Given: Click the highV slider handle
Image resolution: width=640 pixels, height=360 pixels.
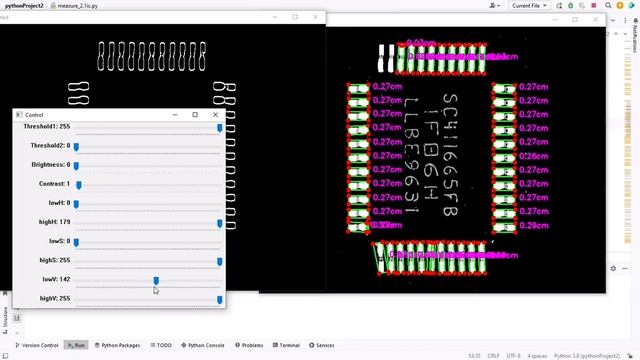Looking at the screenshot, I should tap(220, 300).
